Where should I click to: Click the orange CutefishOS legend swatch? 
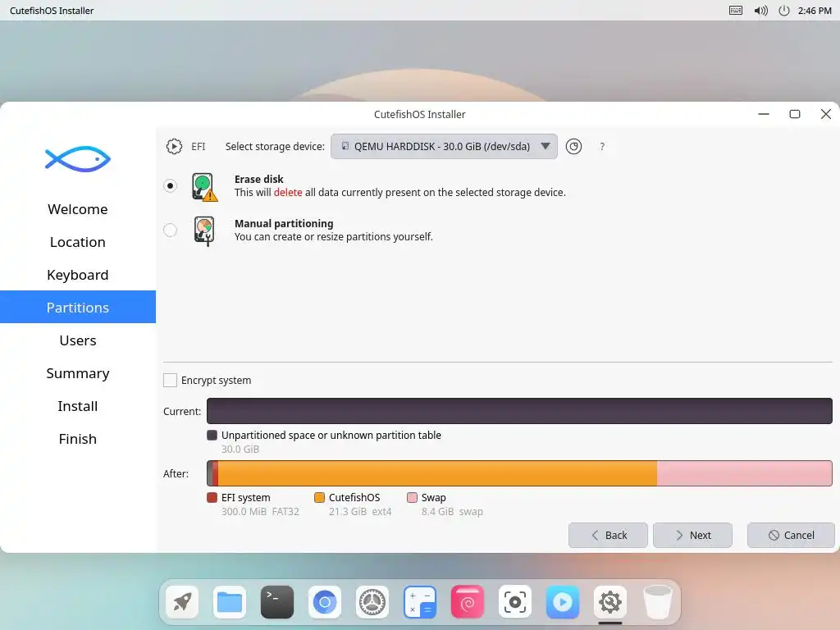coord(319,498)
